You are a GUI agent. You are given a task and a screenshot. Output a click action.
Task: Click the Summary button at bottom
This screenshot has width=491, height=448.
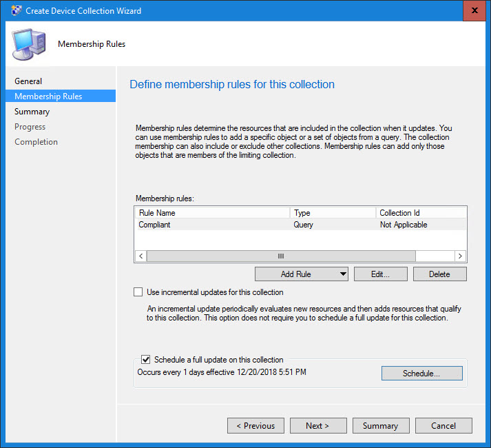[380, 426]
